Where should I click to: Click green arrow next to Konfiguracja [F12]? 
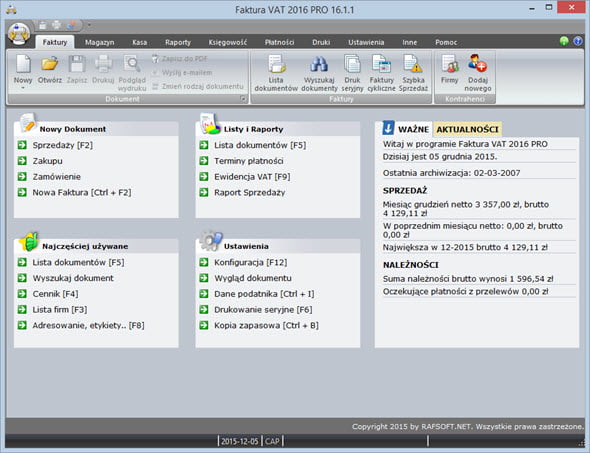(x=204, y=262)
